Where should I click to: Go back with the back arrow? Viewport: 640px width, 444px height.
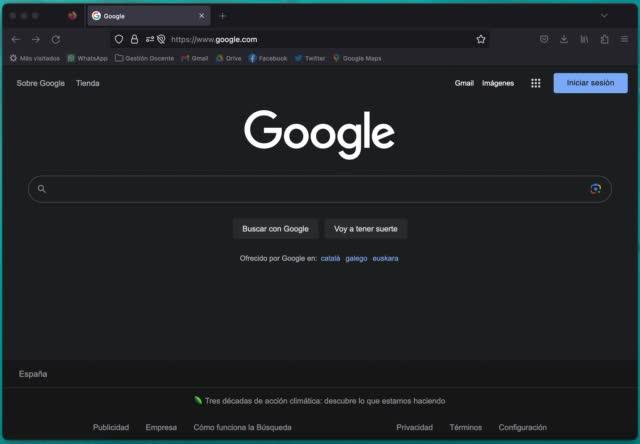click(16, 40)
